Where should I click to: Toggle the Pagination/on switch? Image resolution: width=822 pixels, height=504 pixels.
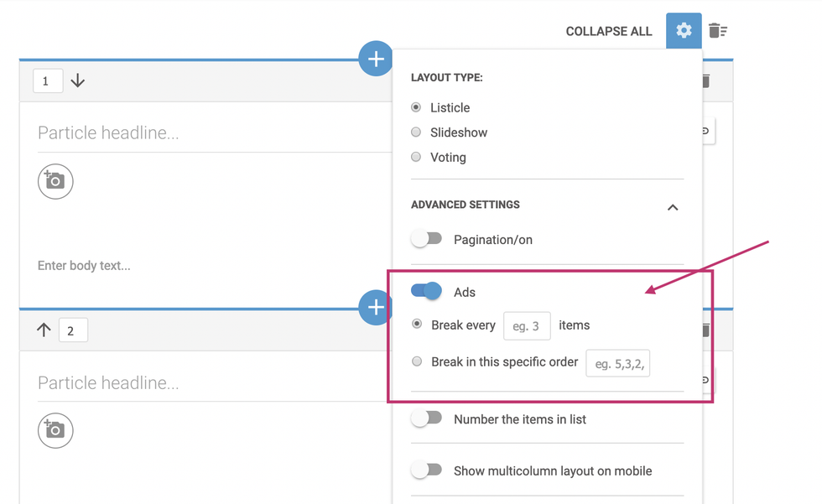point(427,239)
